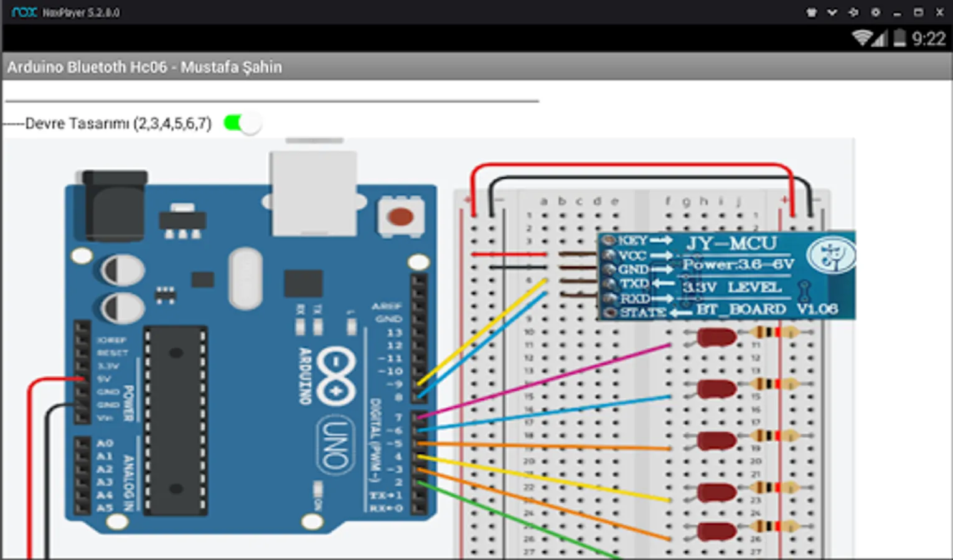Open NoxPlayer settings gear icon
Viewport: 953px width, 560px height.
[x=876, y=12]
